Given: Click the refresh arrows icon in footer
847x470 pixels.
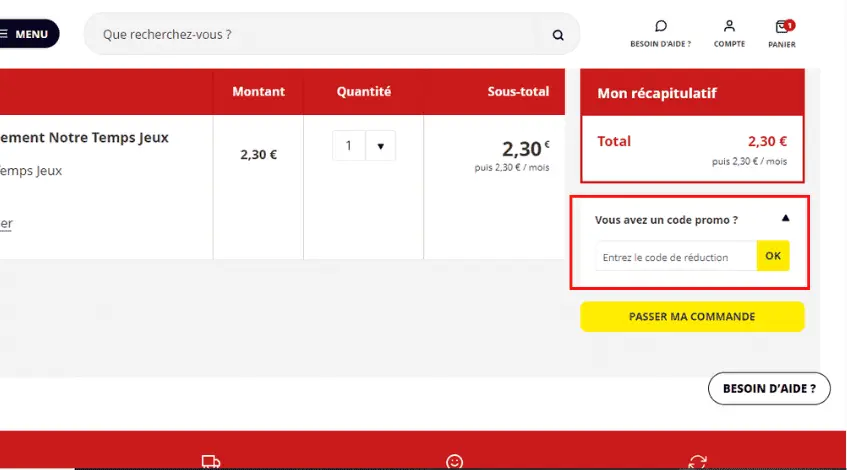Looking at the screenshot, I should (x=697, y=462).
